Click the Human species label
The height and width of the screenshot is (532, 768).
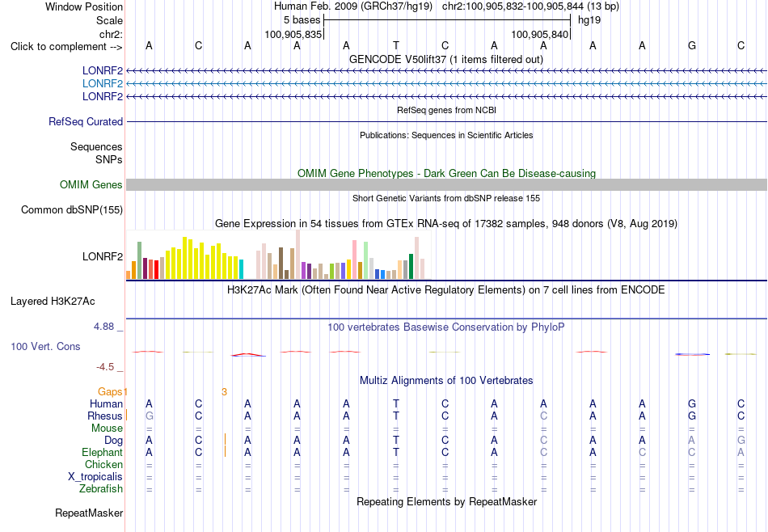tap(106, 403)
